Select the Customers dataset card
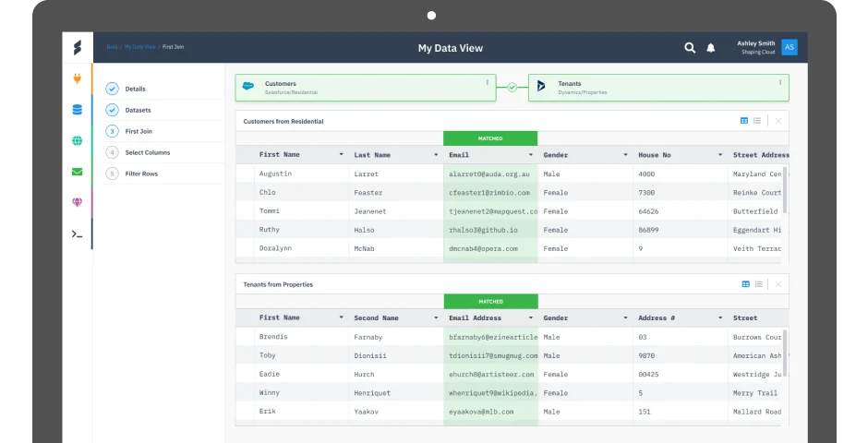The image size is (868, 443). pos(366,88)
